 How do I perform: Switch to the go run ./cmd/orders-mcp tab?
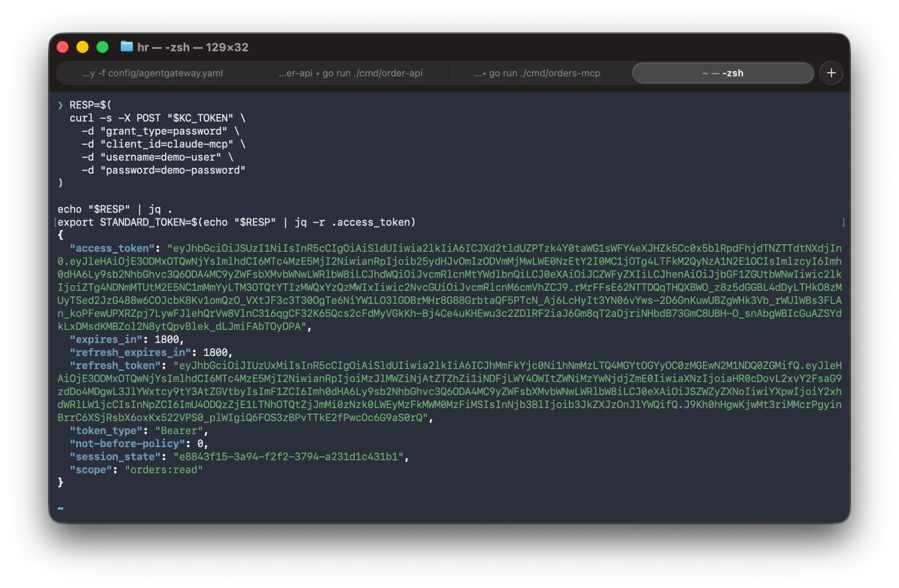537,73
